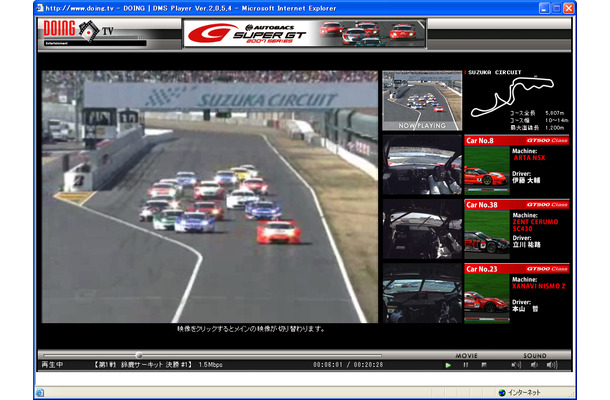Click the green play button
The height and width of the screenshot is (400, 610).
pyautogui.click(x=448, y=365)
